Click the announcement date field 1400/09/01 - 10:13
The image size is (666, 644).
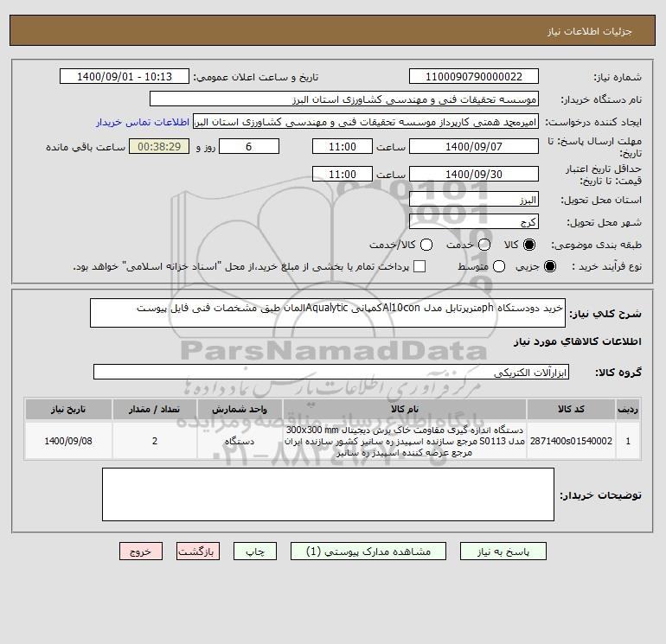click(x=124, y=76)
